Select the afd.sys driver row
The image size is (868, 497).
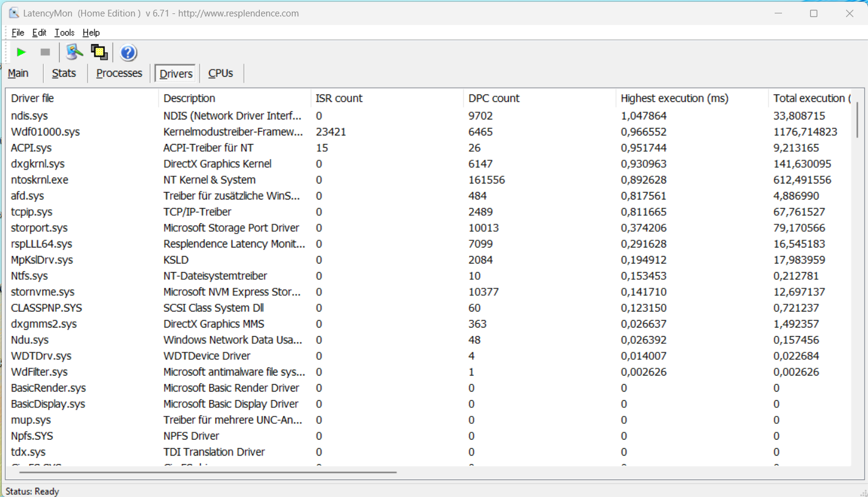pos(428,196)
